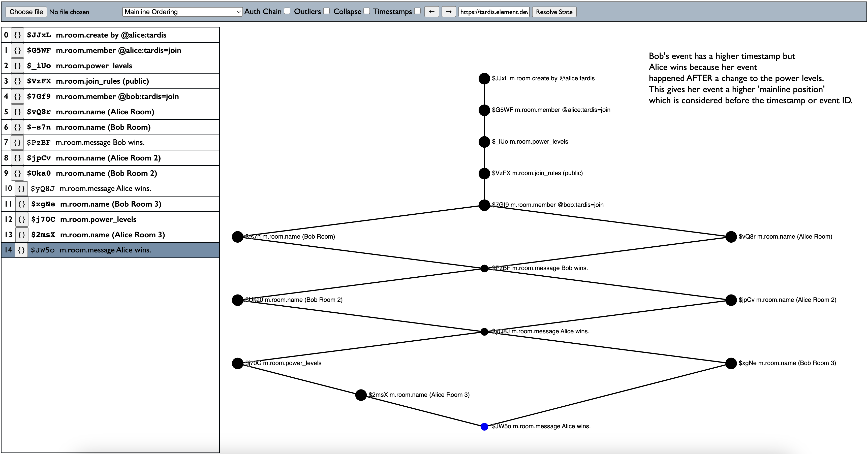Select row 9 Bob Room 2 event
This screenshot has width=868, height=454.
tap(106, 173)
